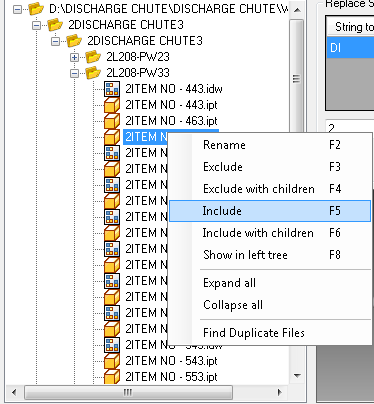Screen dimensions: 374x404
Task: Click the folder icon of 2L208-PW23
Action: pos(93,57)
